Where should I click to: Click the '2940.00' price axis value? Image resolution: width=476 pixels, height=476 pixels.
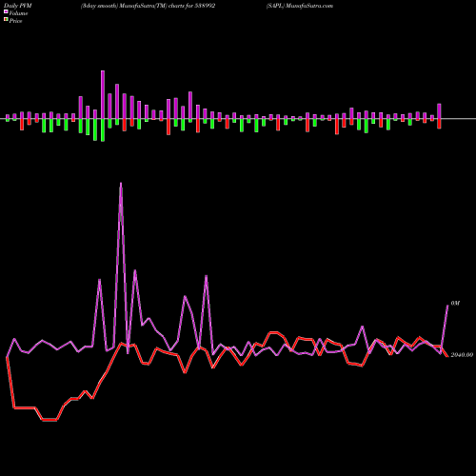pos(462,355)
